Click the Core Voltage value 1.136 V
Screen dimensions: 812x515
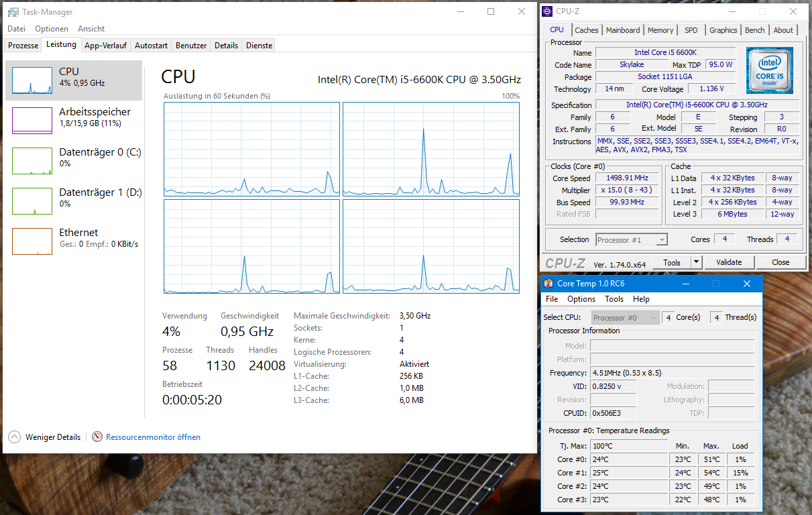tap(713, 89)
